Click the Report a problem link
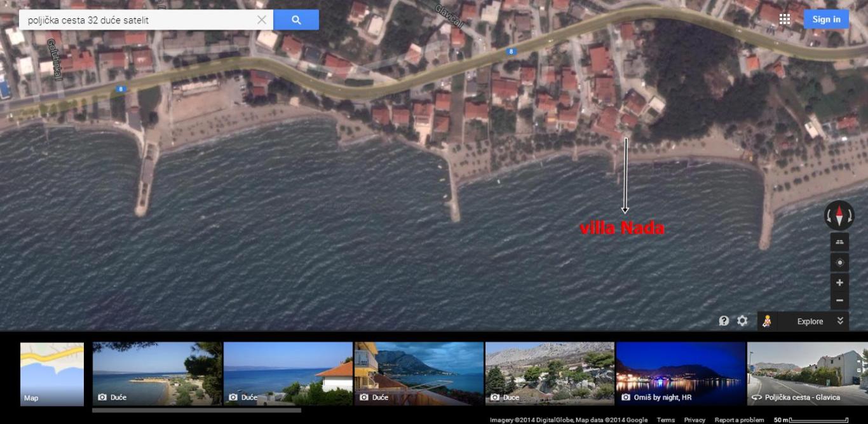The width and height of the screenshot is (868, 424). click(739, 420)
